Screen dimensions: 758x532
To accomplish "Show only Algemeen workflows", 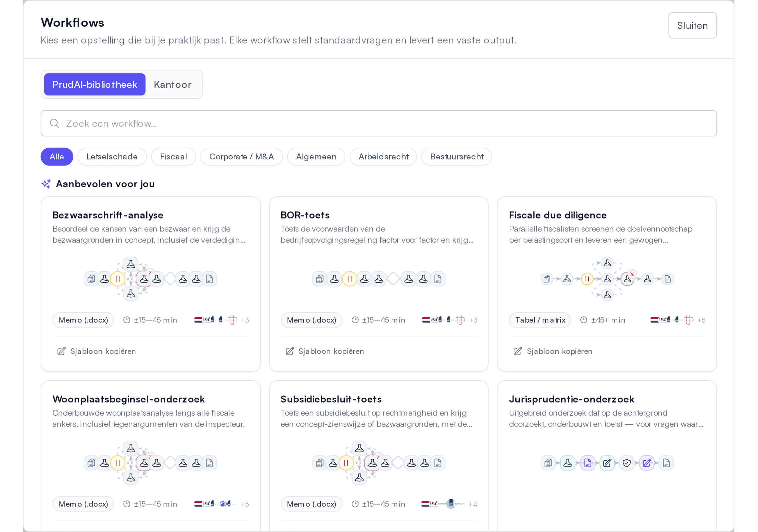I will click(316, 157).
